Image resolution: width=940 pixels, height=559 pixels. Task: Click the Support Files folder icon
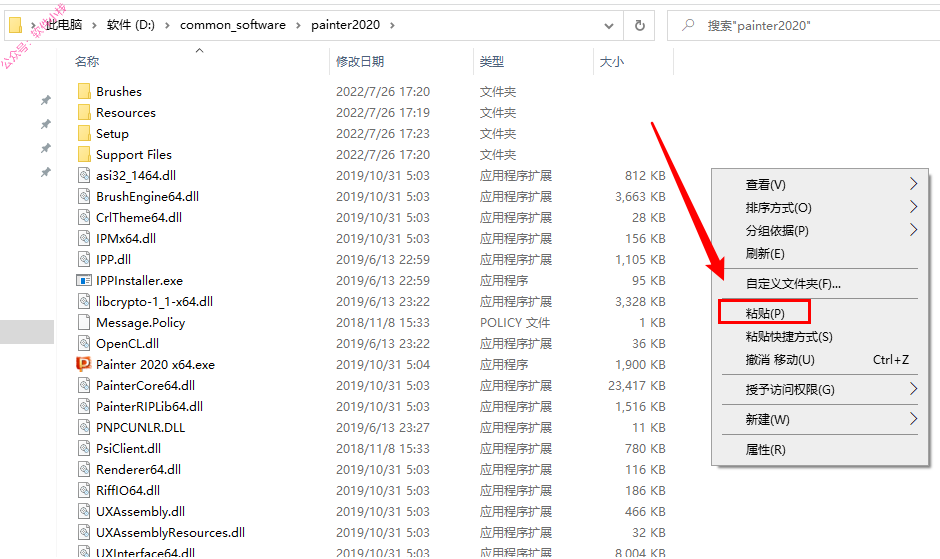click(x=84, y=154)
